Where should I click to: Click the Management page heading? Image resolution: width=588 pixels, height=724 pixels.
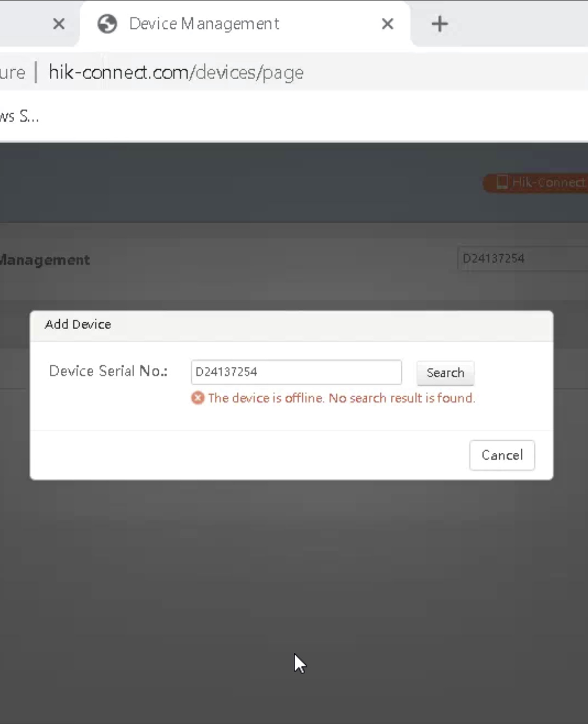(45, 260)
